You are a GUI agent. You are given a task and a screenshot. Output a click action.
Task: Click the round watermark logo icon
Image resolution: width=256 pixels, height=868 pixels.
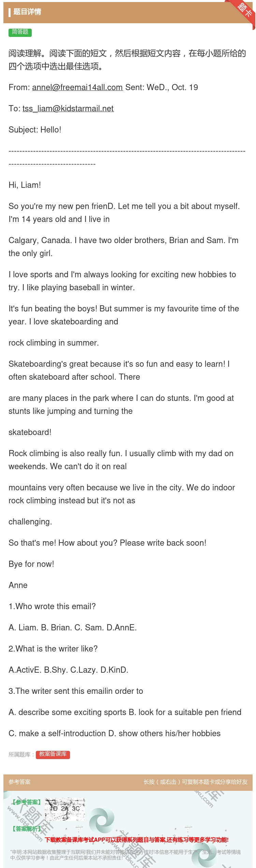102,820
